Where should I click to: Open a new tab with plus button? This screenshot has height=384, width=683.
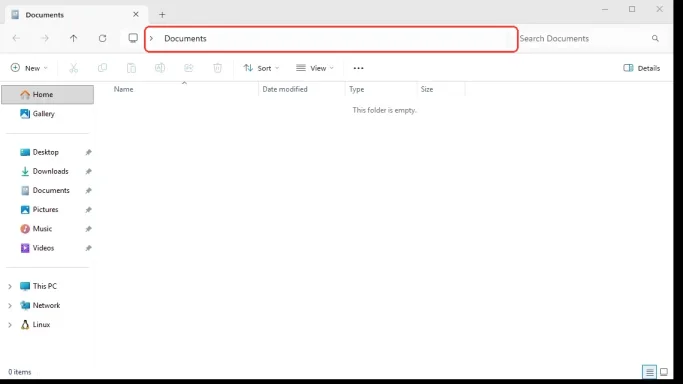[162, 15]
